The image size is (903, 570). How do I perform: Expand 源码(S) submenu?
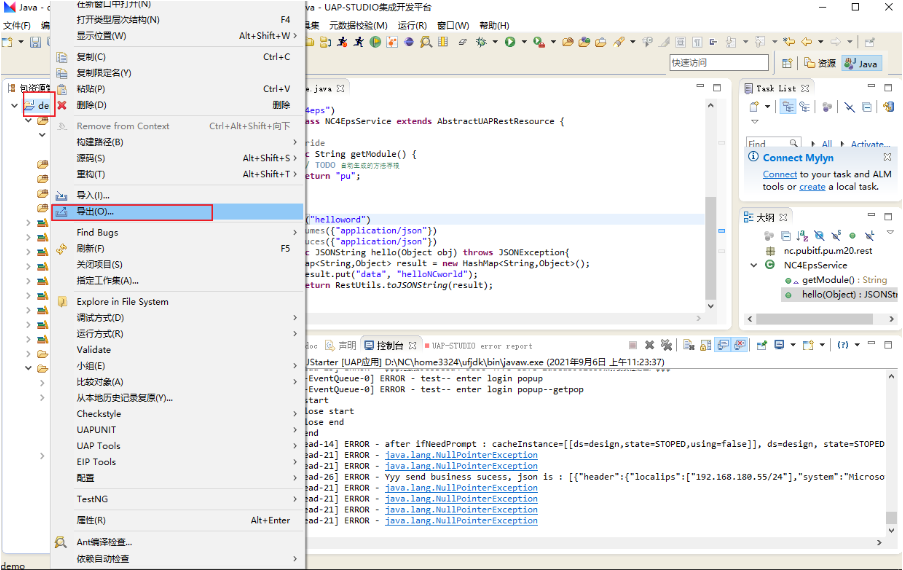pyautogui.click(x=295, y=158)
